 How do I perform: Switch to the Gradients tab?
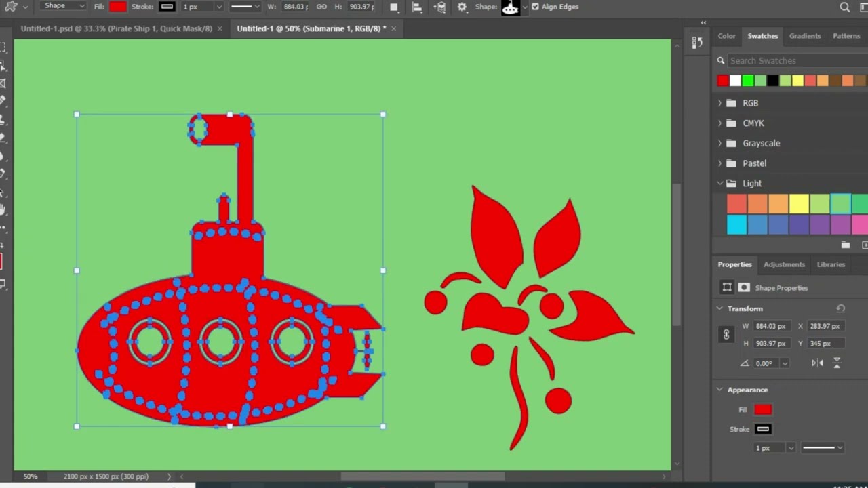click(805, 36)
